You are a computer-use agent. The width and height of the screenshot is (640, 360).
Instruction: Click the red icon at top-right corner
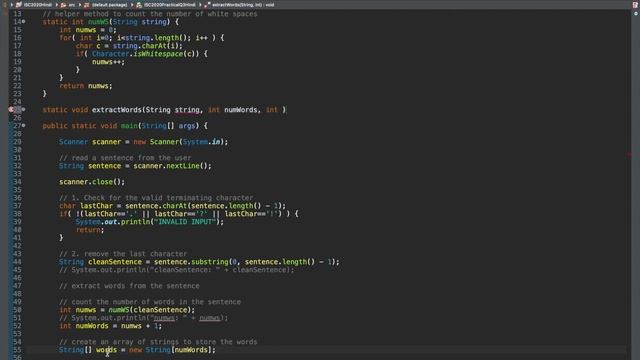tap(635, 5)
